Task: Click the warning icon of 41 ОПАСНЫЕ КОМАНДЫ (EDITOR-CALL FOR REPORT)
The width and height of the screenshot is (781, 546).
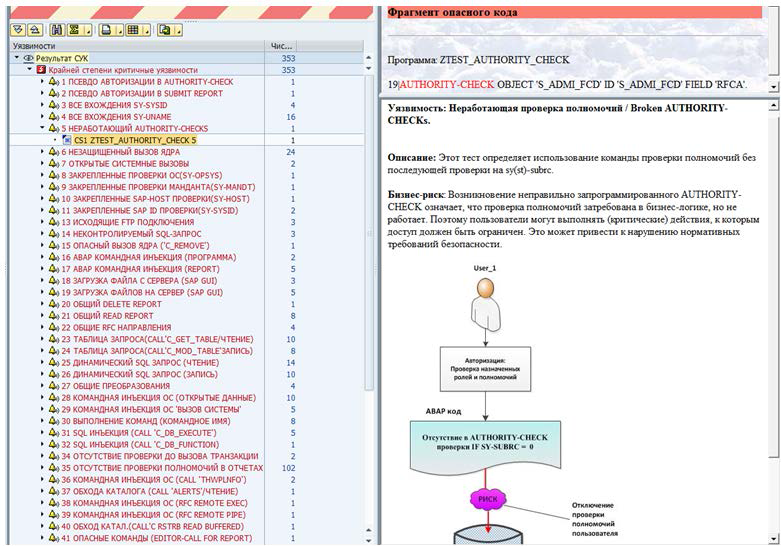Action: pyautogui.click(x=54, y=538)
